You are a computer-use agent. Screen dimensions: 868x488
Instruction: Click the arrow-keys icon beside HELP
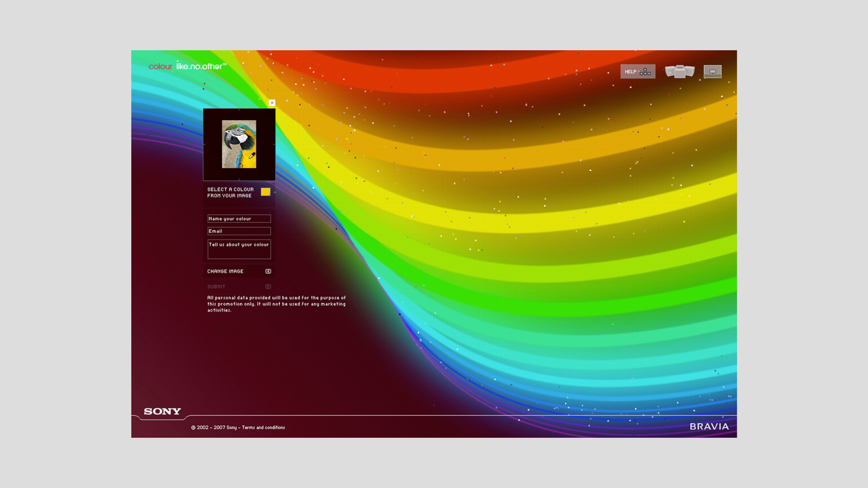(645, 72)
